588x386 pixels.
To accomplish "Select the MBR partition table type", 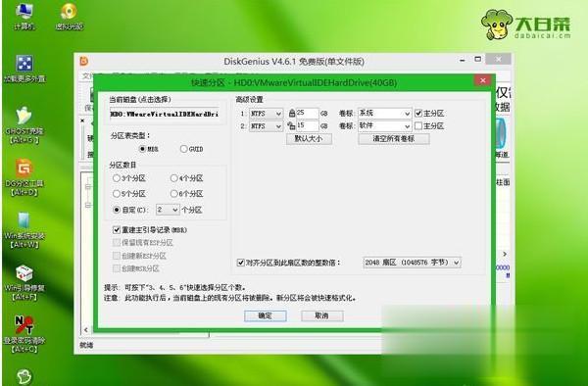I will 142,149.
